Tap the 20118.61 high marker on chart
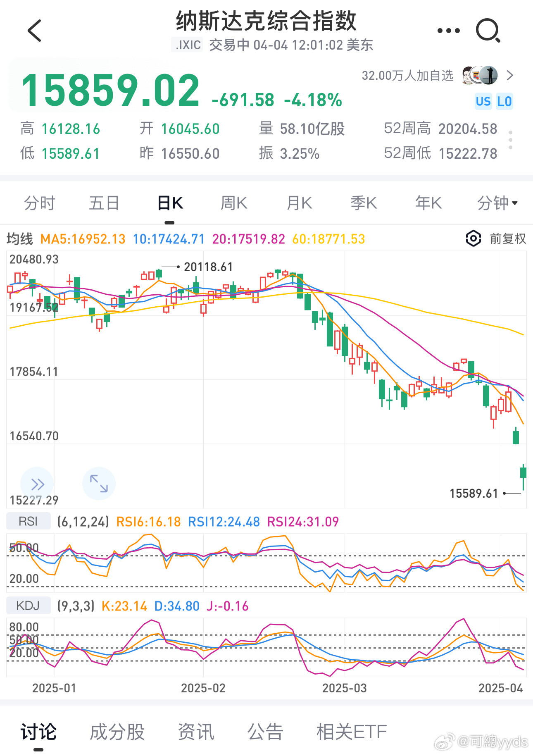Viewport: 533px width, 756px height. [208, 267]
